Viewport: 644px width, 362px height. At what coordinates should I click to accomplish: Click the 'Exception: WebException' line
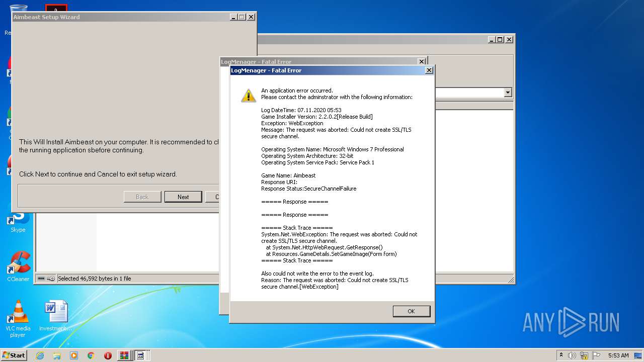[292, 123]
